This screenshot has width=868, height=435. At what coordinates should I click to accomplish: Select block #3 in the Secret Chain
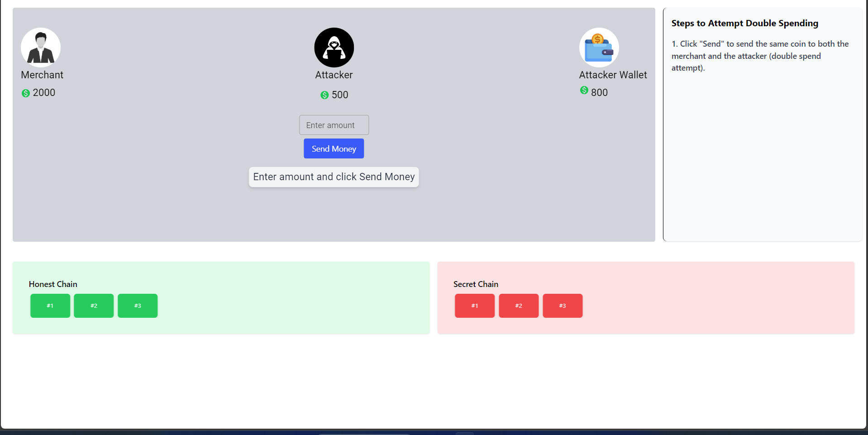tap(563, 306)
